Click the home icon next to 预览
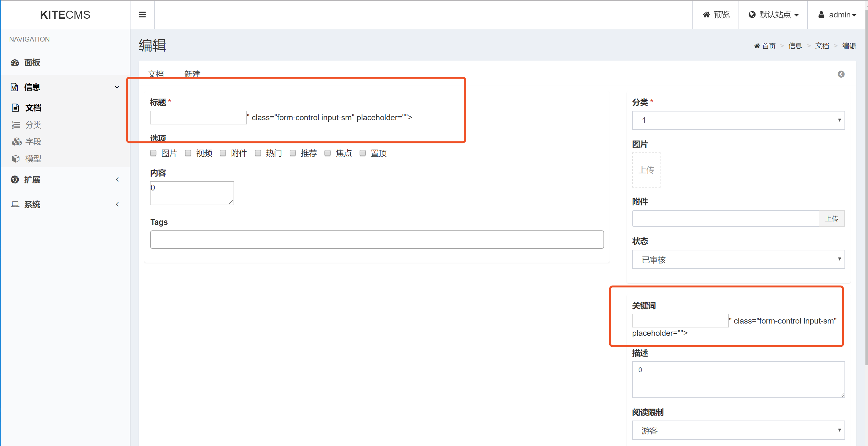This screenshot has height=446, width=868. coord(707,15)
